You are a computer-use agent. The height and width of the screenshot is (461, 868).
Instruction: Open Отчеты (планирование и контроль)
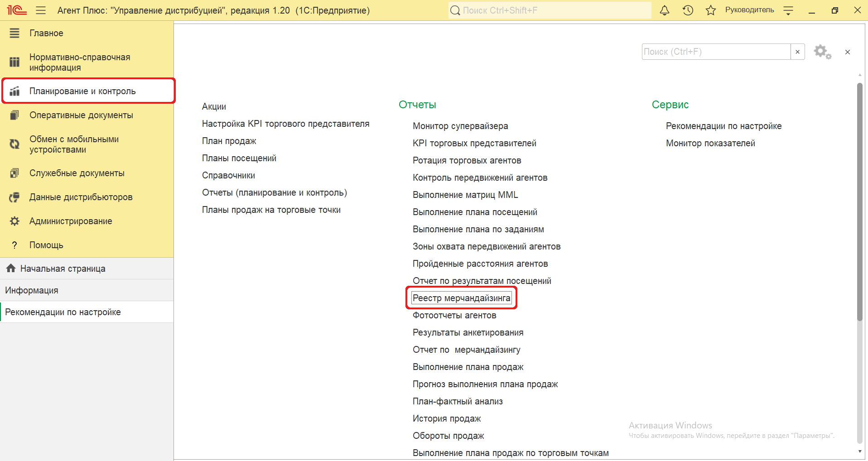tap(275, 192)
